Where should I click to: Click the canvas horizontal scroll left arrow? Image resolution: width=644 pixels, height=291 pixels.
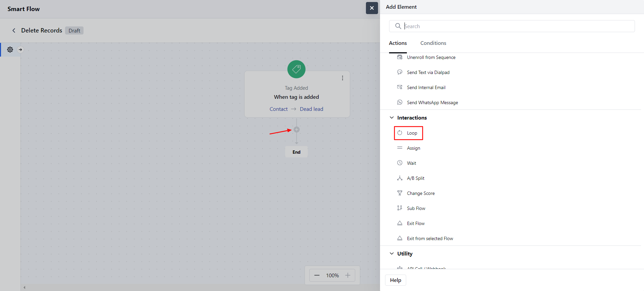tap(24, 287)
